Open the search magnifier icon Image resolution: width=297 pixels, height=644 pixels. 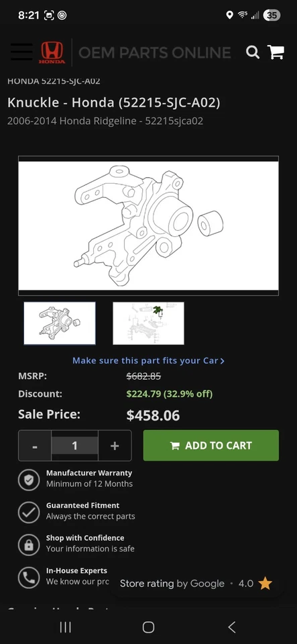point(252,52)
